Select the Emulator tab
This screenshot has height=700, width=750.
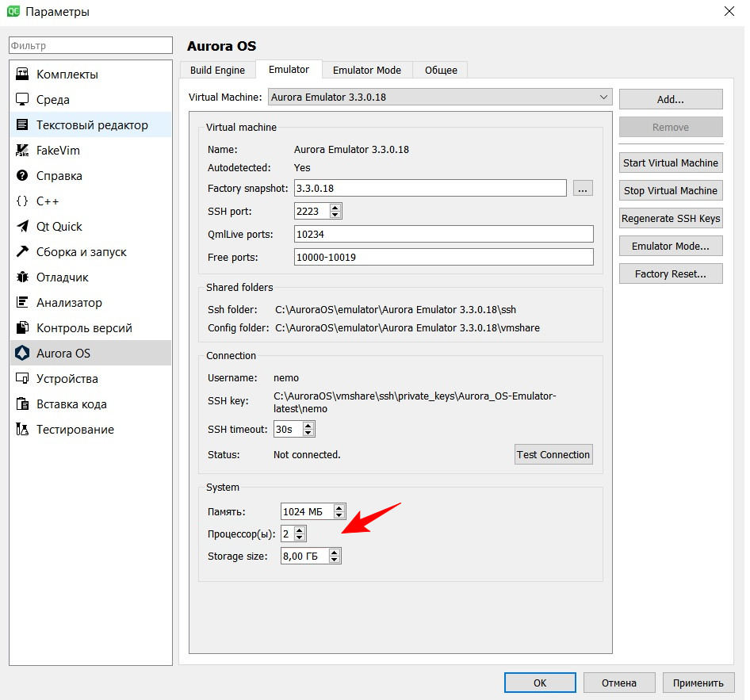coord(289,69)
